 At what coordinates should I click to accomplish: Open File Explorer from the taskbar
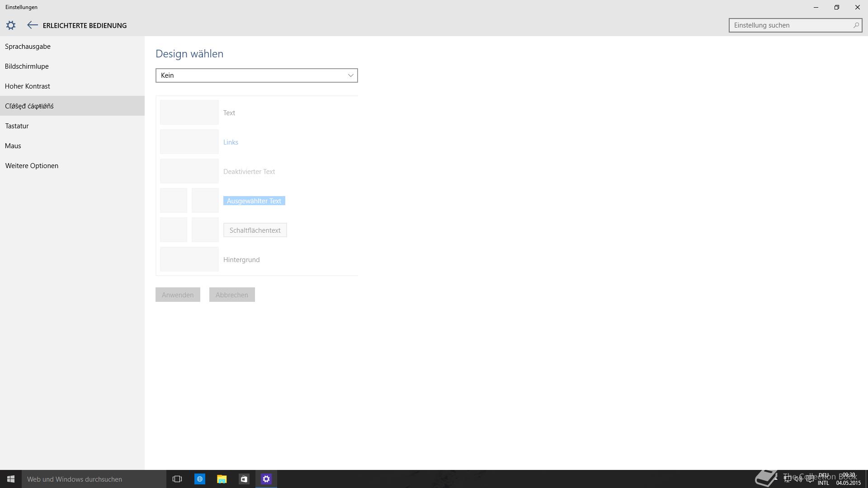click(x=222, y=479)
